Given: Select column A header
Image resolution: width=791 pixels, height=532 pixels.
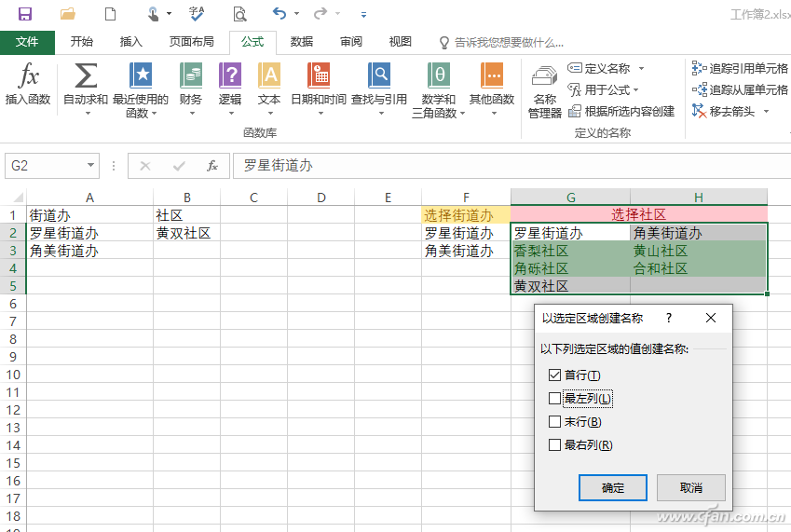Looking at the screenshot, I should (89, 198).
